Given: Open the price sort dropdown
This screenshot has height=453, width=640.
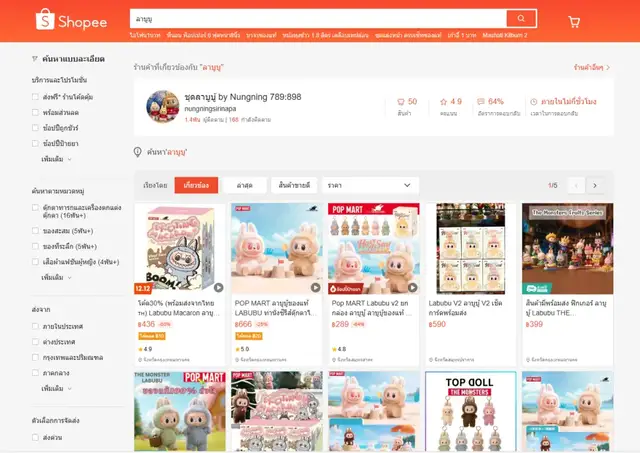Looking at the screenshot, I should (x=370, y=185).
